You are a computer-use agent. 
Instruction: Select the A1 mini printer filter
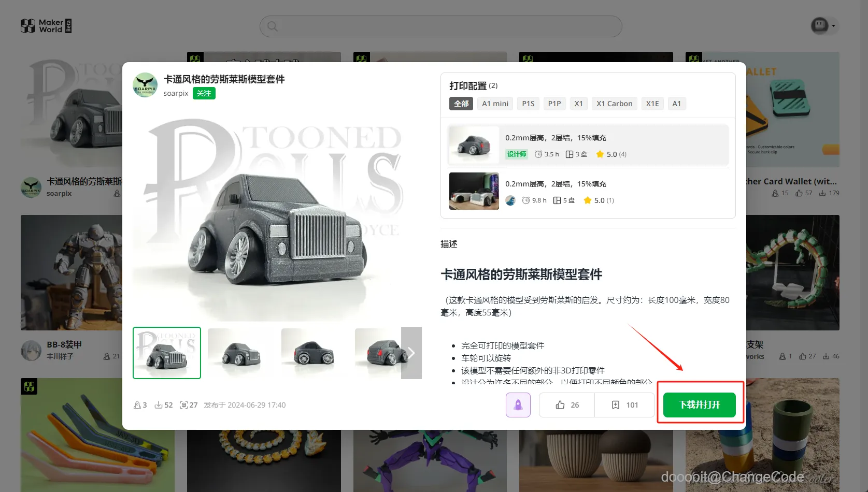494,104
